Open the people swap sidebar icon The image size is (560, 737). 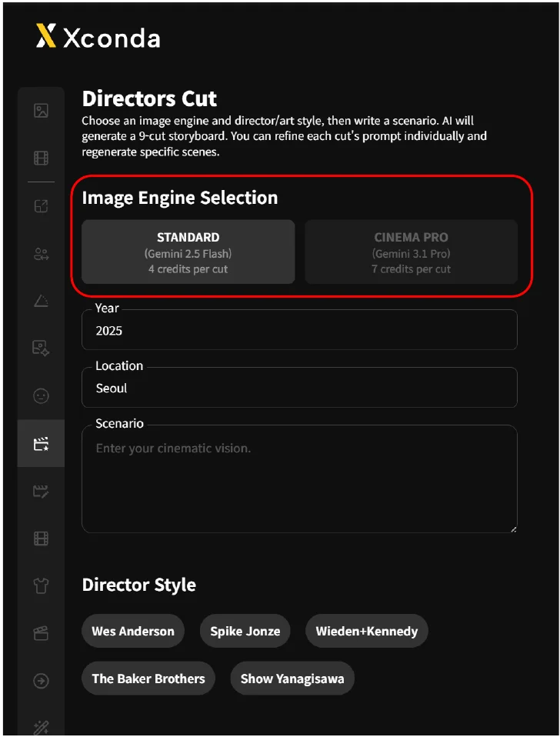pos(42,254)
